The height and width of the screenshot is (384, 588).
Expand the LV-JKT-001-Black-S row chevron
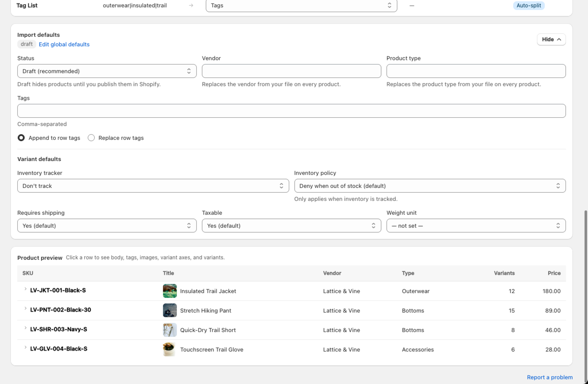pyautogui.click(x=25, y=289)
